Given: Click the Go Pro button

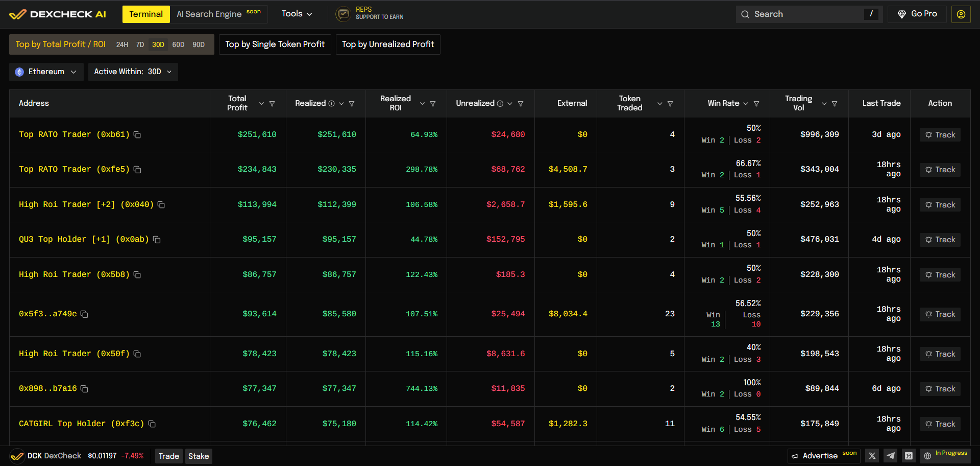Looking at the screenshot, I should coord(917,14).
